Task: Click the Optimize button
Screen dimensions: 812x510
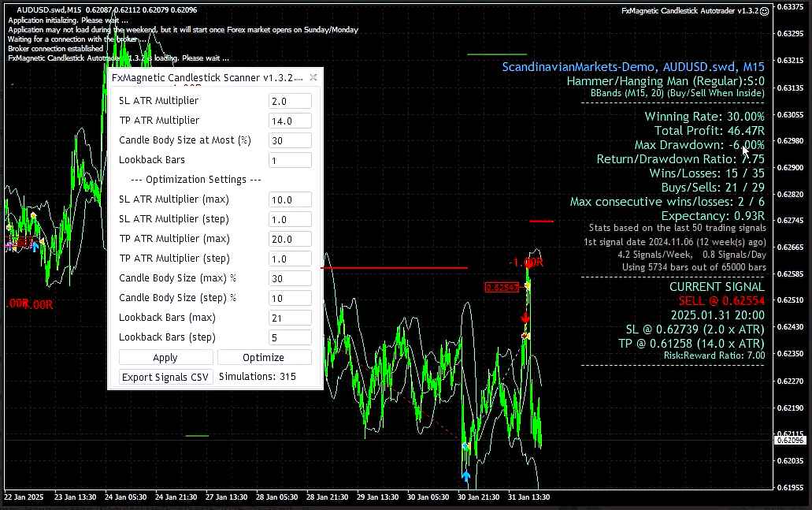Action: pyautogui.click(x=264, y=358)
